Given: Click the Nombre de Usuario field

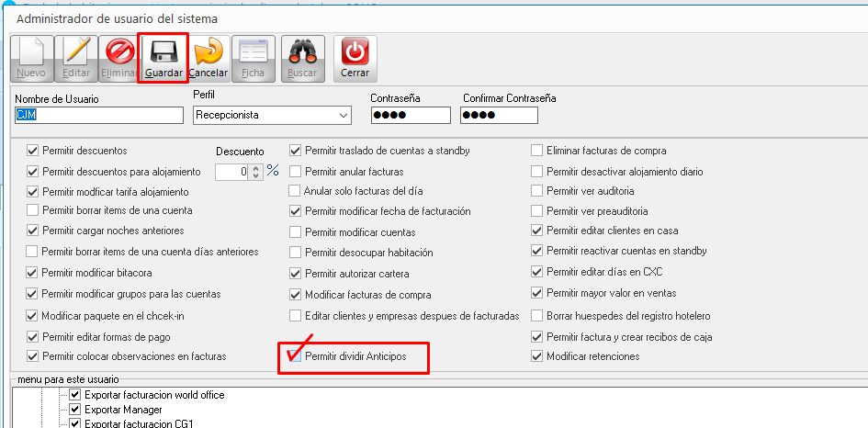Looking at the screenshot, I should 99,116.
